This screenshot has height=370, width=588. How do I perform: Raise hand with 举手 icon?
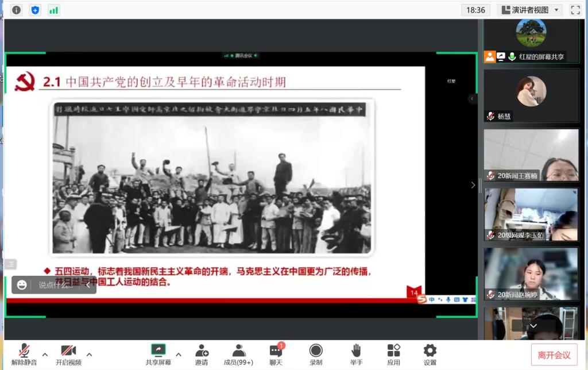(x=356, y=354)
